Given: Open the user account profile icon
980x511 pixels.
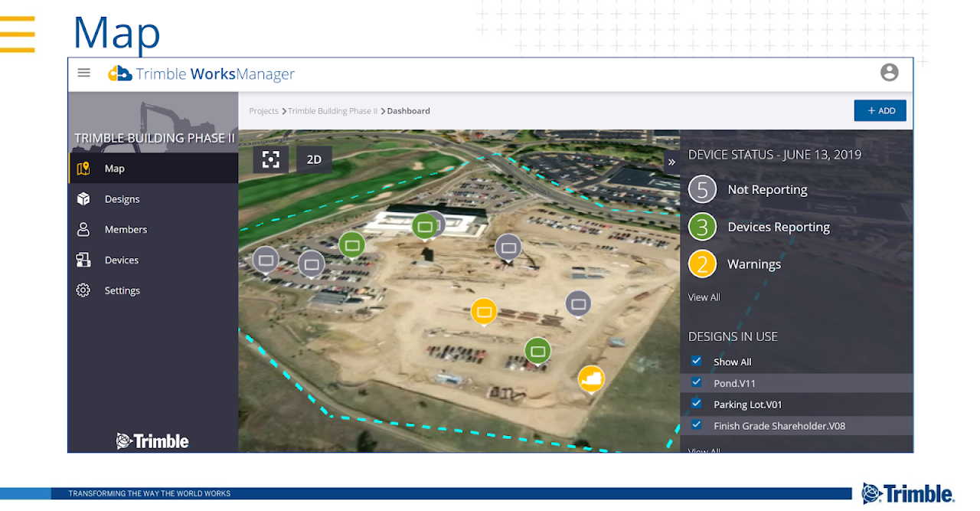Looking at the screenshot, I should [x=889, y=73].
